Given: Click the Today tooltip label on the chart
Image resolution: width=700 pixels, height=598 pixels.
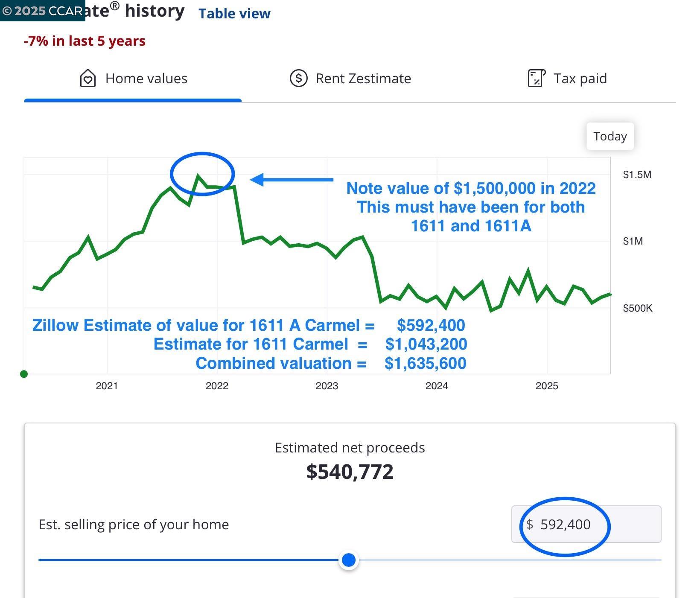Looking at the screenshot, I should tap(610, 136).
